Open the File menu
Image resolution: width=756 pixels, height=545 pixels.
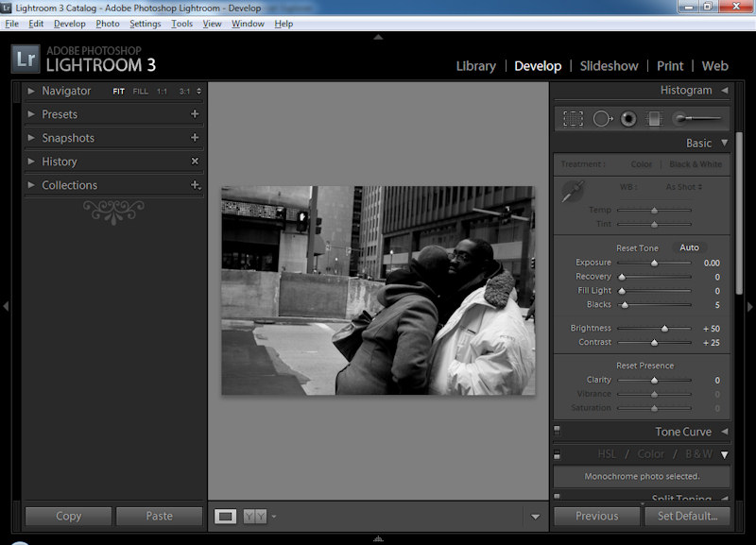pyautogui.click(x=12, y=24)
